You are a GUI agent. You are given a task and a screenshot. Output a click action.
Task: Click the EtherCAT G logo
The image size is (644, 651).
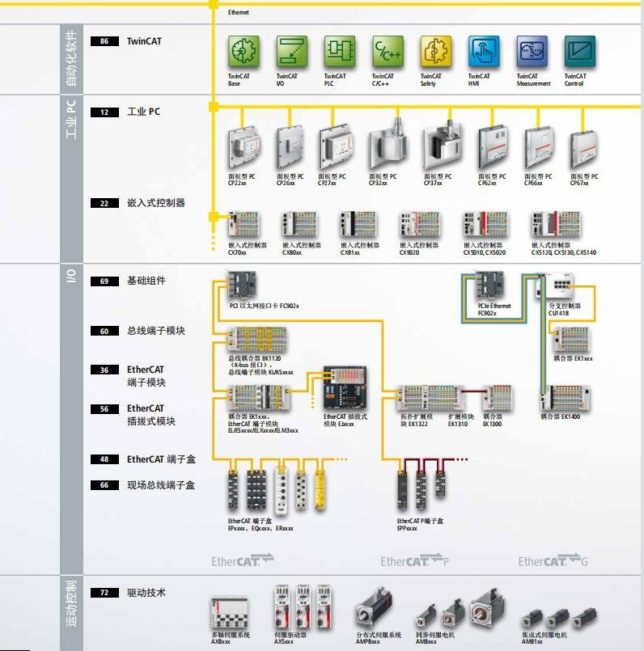[553, 560]
